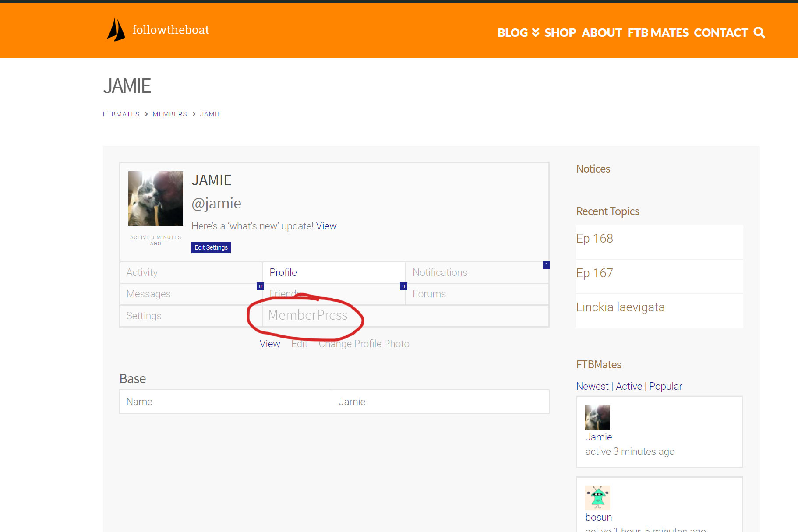The image size is (798, 532).
Task: Click the Edit Settings button
Action: click(x=211, y=247)
